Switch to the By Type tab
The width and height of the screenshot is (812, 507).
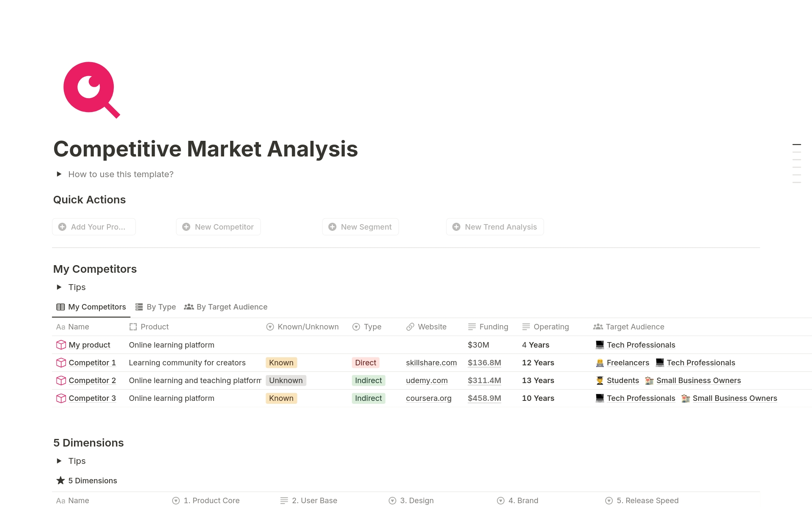(161, 307)
